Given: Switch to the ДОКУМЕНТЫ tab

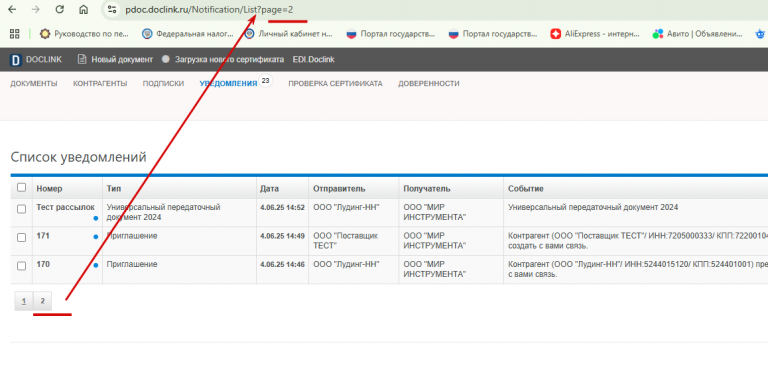Looking at the screenshot, I should (34, 84).
